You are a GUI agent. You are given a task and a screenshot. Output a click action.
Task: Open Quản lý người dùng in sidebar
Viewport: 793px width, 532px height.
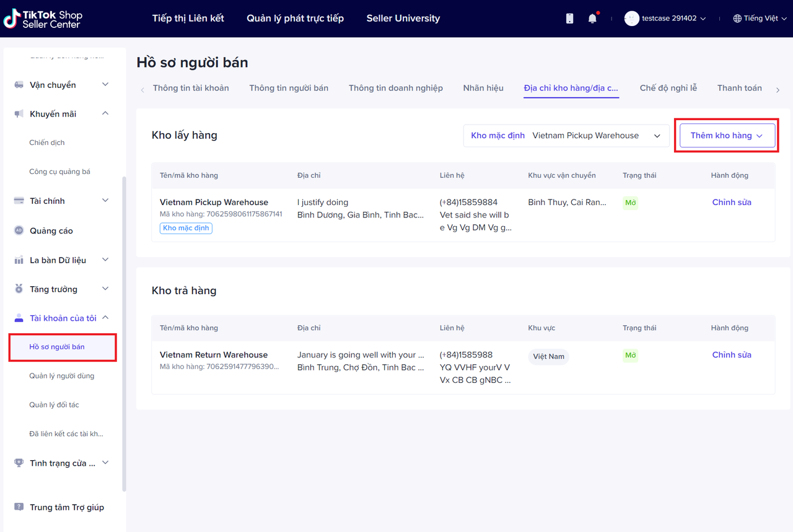[62, 376]
